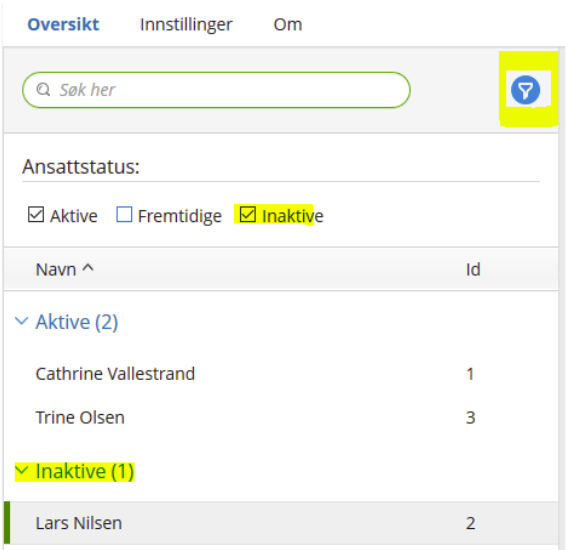Click the magnifier icon in search box
This screenshot has height=550, width=570.
[x=43, y=89]
